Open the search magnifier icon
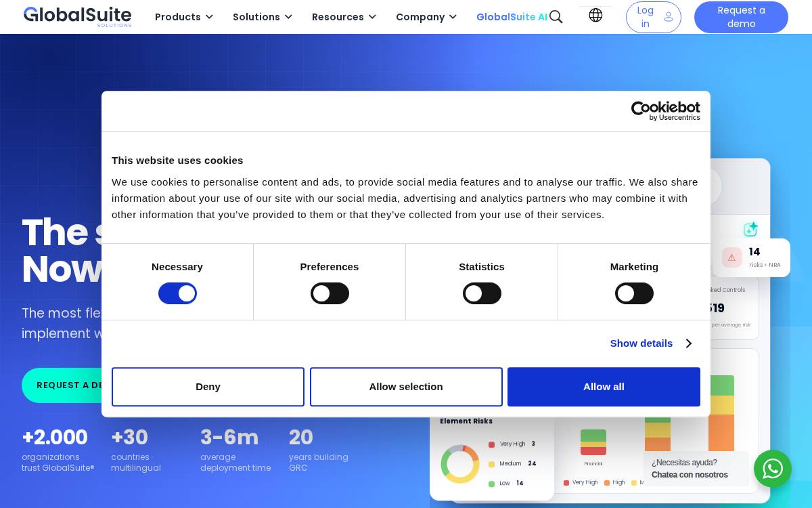This screenshot has width=812, height=508. tap(556, 17)
